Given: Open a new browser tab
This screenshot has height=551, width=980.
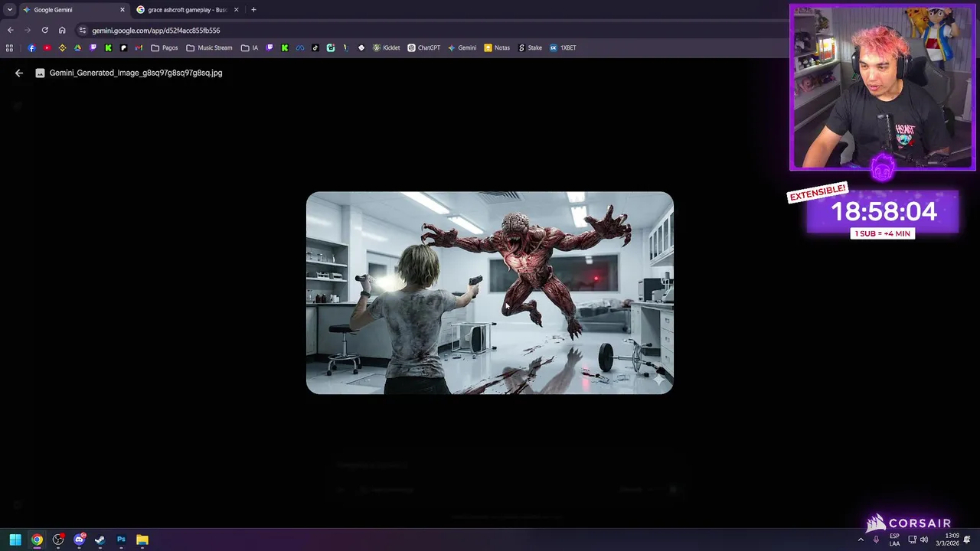Looking at the screenshot, I should click(x=253, y=10).
